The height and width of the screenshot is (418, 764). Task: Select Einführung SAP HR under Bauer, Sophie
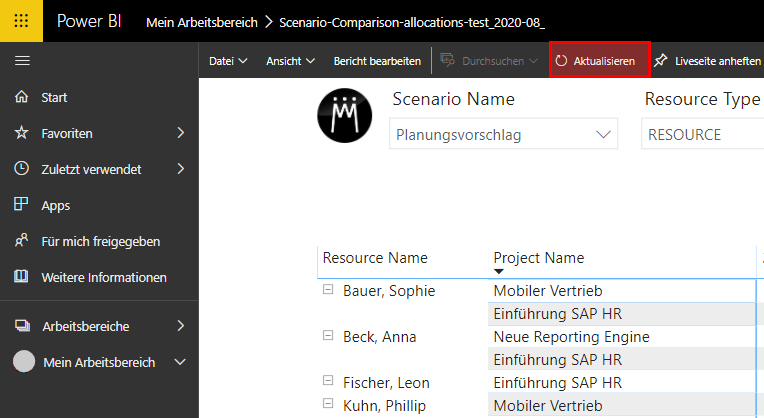[x=558, y=314]
